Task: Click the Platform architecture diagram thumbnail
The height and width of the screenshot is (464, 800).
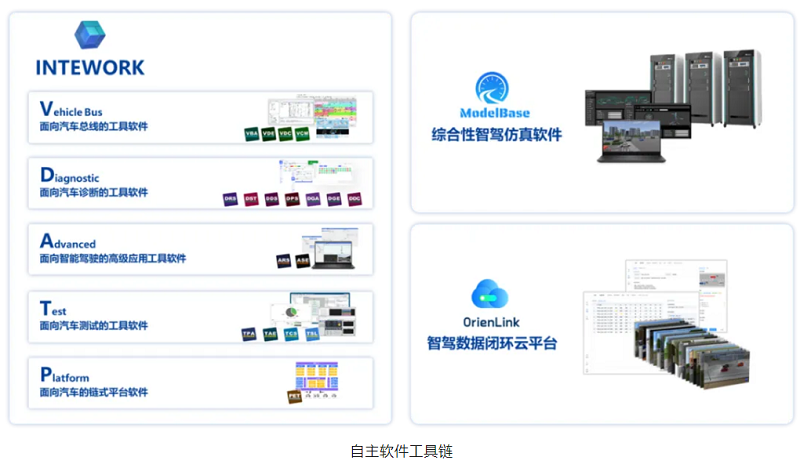Action: pos(317,379)
